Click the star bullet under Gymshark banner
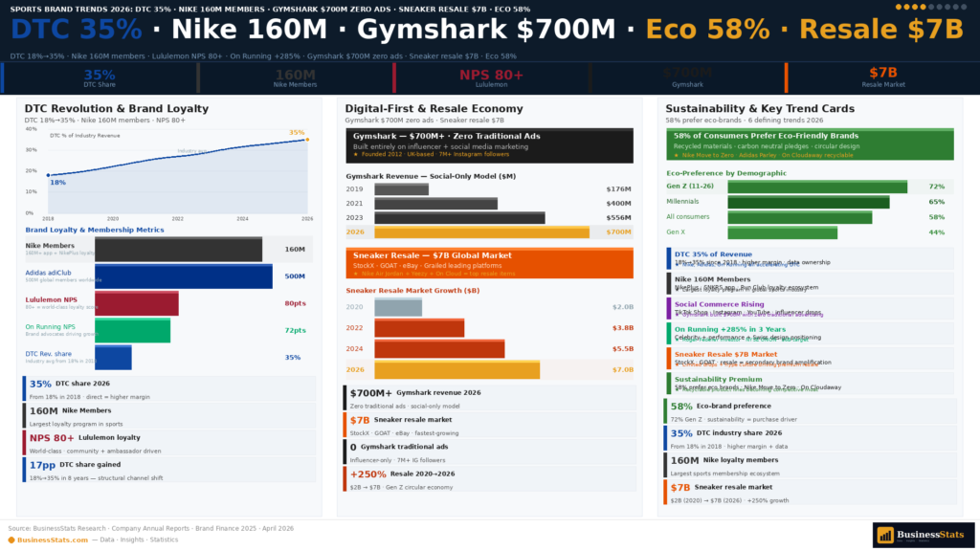 (356, 154)
